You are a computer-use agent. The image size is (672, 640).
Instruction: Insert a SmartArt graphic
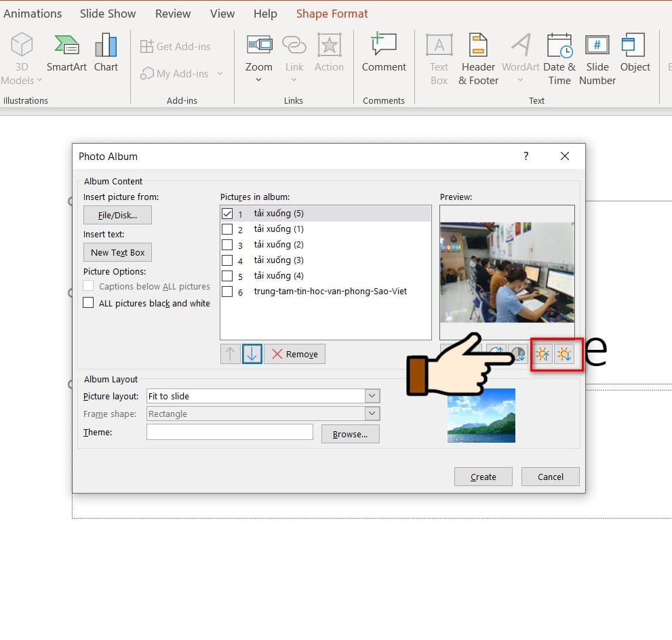(66, 54)
